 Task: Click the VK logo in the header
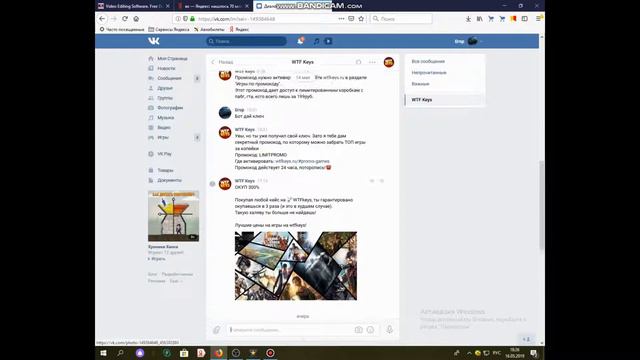pyautogui.click(x=154, y=41)
